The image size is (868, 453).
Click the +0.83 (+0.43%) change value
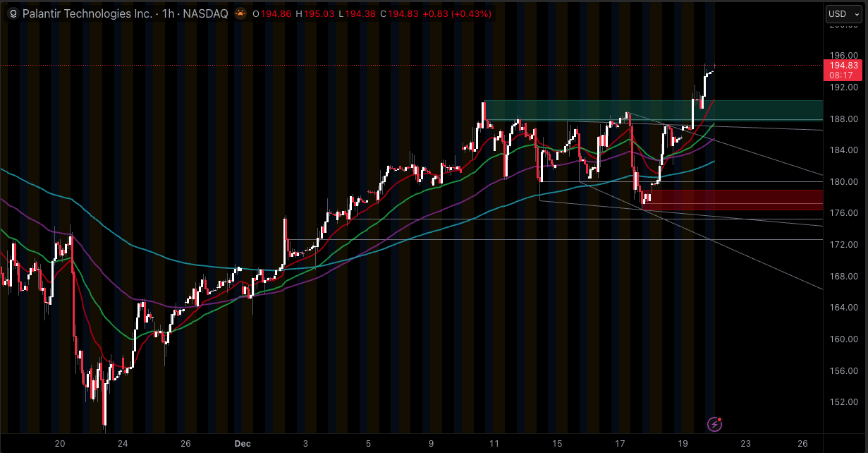tap(457, 13)
